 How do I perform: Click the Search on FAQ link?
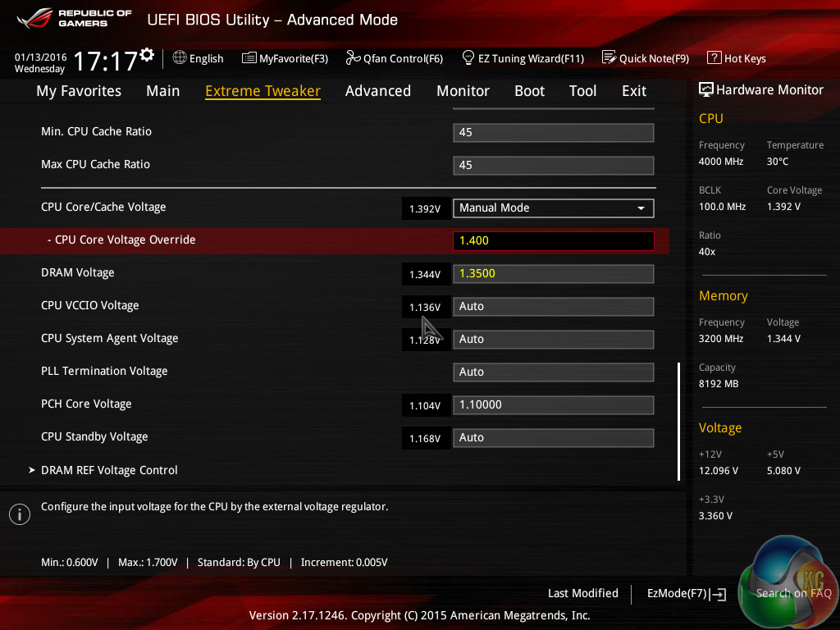coord(793,593)
